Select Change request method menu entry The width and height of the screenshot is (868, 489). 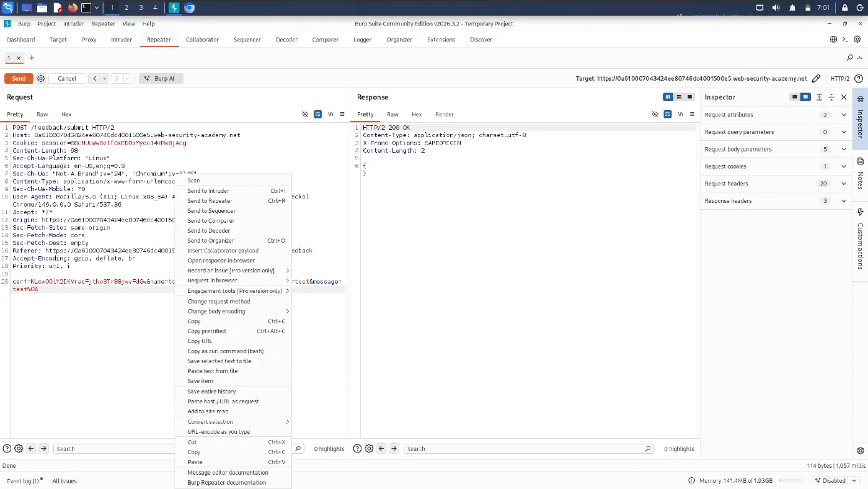point(233,302)
